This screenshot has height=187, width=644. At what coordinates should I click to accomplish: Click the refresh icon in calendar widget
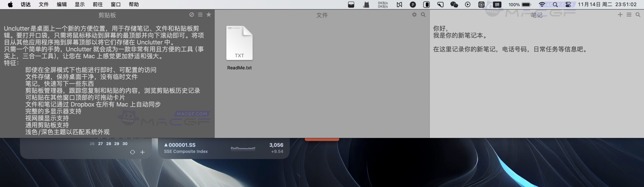(x=132, y=152)
